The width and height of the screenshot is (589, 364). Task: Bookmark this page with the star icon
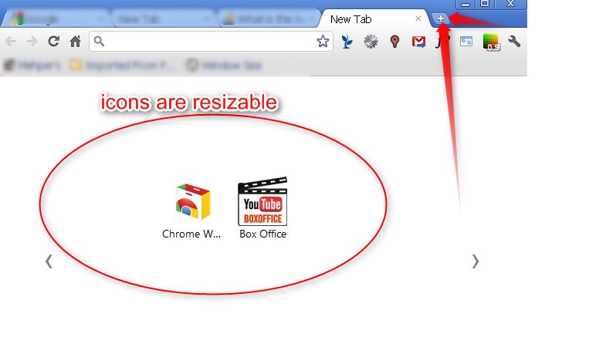(323, 42)
